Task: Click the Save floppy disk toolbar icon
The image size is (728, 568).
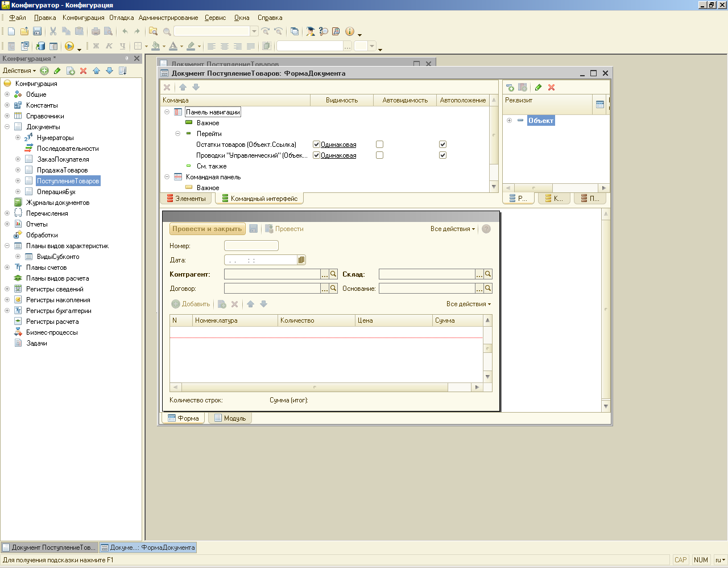Action: (38, 31)
